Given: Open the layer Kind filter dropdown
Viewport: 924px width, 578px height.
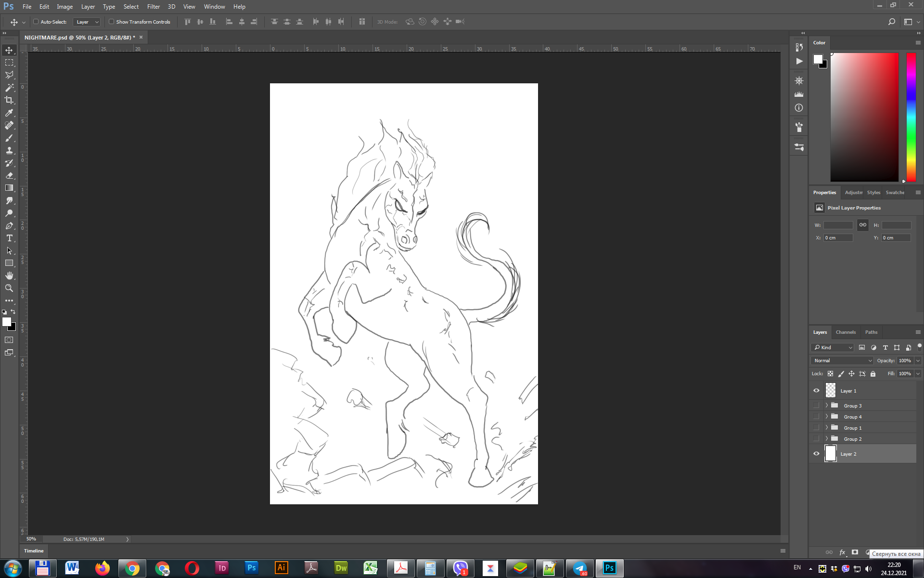Looking at the screenshot, I should pos(833,347).
